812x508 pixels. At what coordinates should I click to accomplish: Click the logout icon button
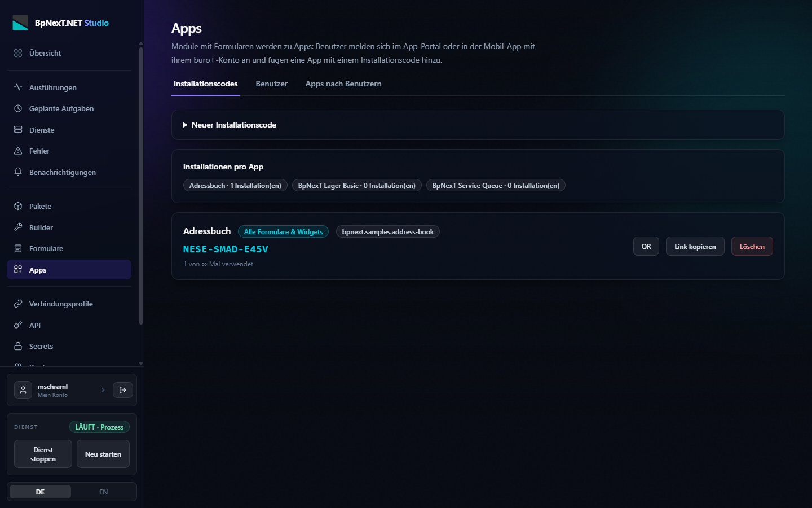[123, 390]
